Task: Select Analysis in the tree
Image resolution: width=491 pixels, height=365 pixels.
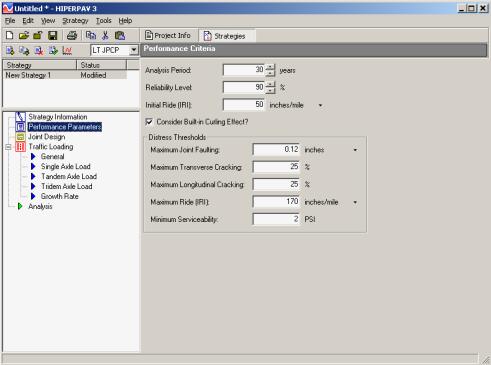Action: point(40,206)
